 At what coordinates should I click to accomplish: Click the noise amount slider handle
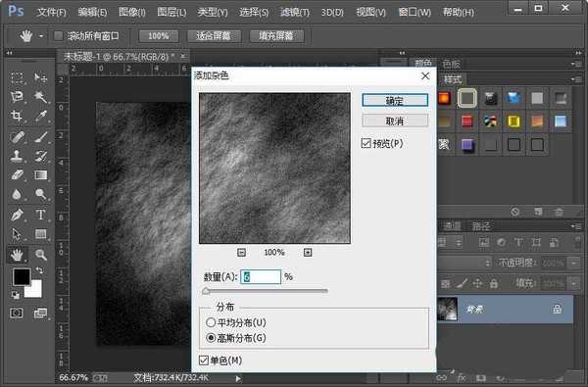(x=206, y=291)
